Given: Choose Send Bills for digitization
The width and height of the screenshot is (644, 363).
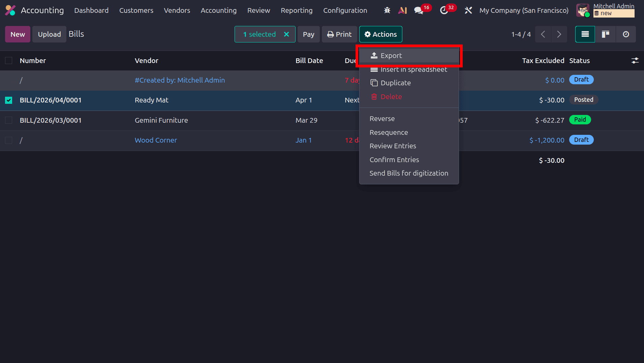Looking at the screenshot, I should point(409,173).
